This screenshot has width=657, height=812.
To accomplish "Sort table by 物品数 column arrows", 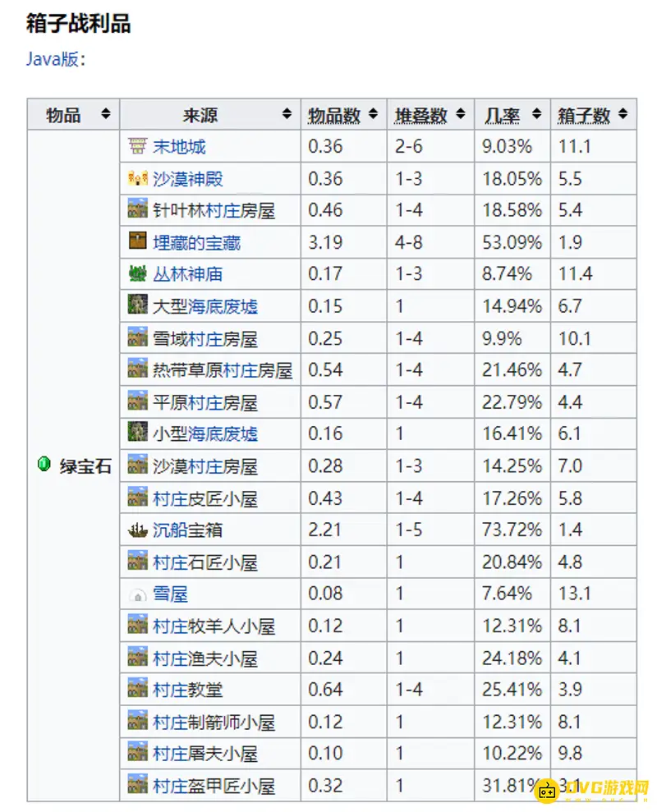I will tap(373, 114).
